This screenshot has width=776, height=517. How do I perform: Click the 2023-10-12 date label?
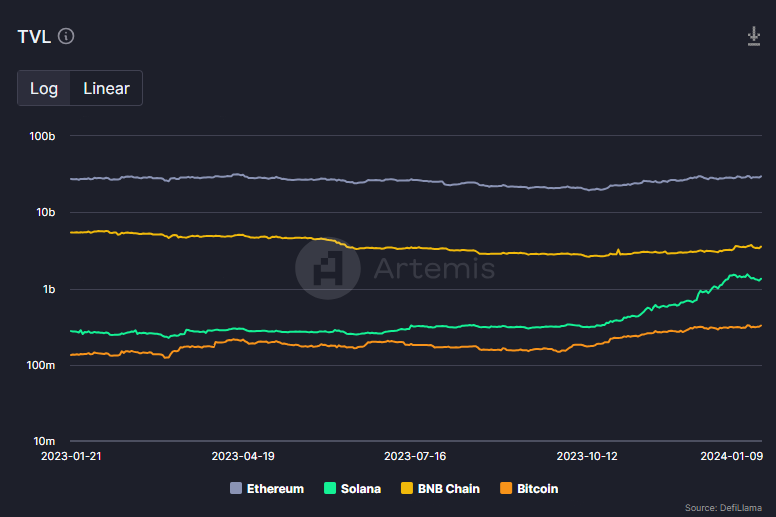click(587, 456)
